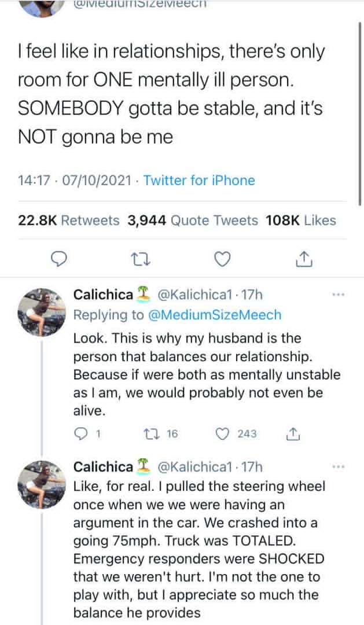The width and height of the screenshot is (364, 625).
Task: Reply to Calichica's first reply
Action: (81, 433)
